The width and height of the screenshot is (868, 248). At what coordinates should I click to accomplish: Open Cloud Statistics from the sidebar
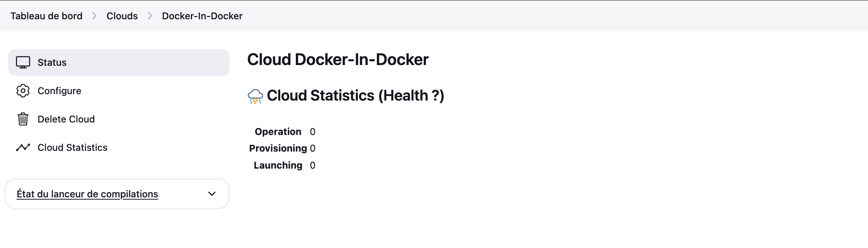pos(72,147)
